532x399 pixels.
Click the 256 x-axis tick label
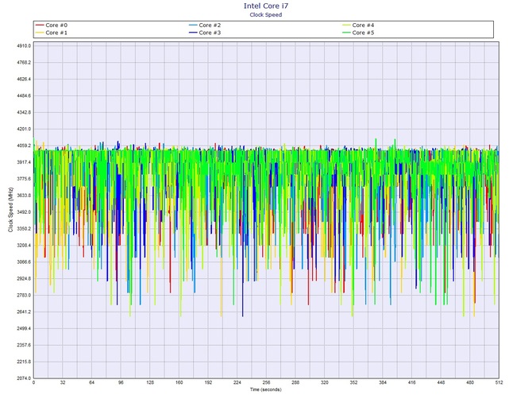tap(266, 382)
